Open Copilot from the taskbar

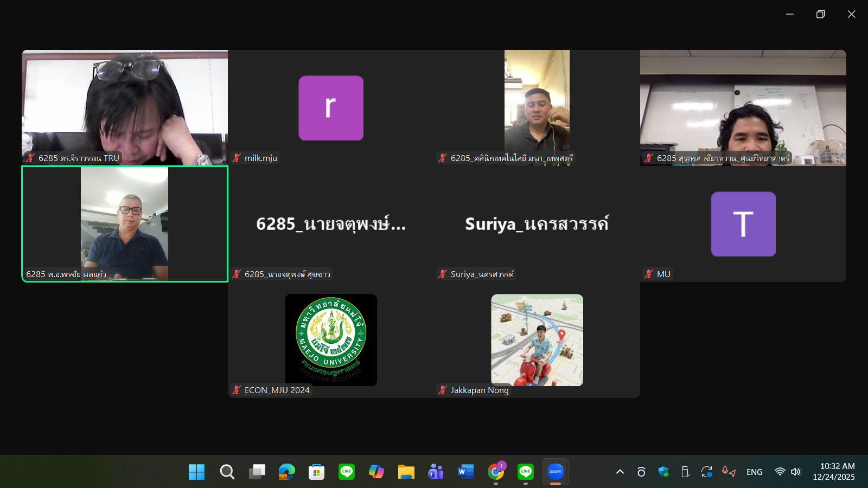pyautogui.click(x=376, y=472)
